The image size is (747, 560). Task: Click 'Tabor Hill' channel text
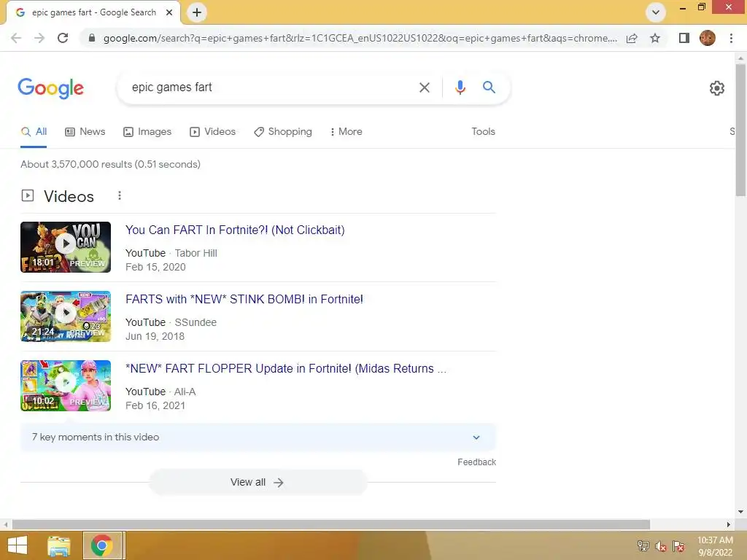coord(196,253)
